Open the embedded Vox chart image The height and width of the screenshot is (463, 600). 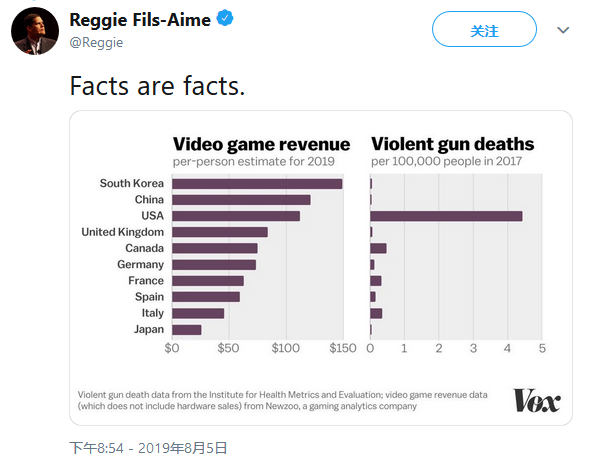[321, 268]
